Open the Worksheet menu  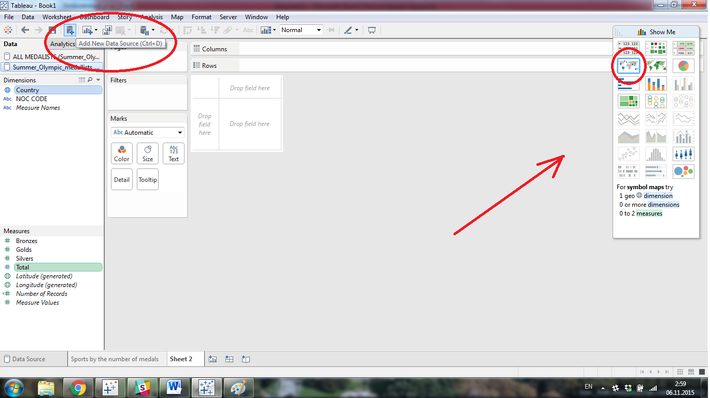tap(56, 17)
